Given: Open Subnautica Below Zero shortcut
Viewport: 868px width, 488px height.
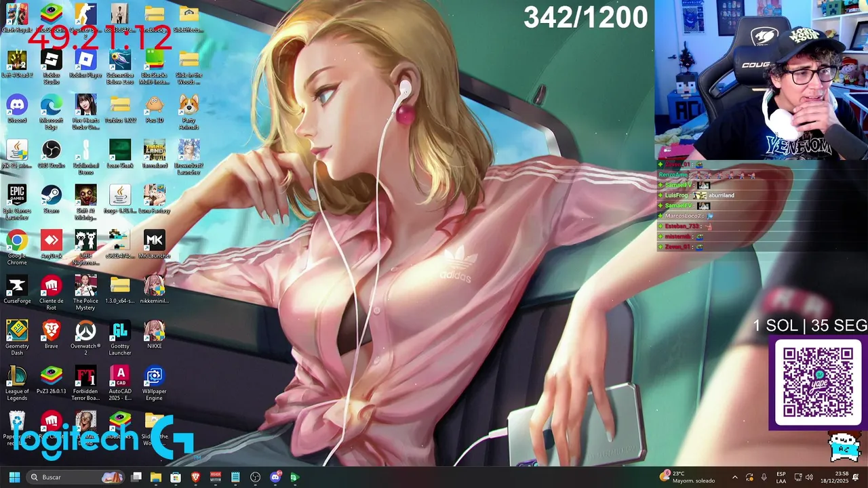Looking at the screenshot, I should point(120,67).
